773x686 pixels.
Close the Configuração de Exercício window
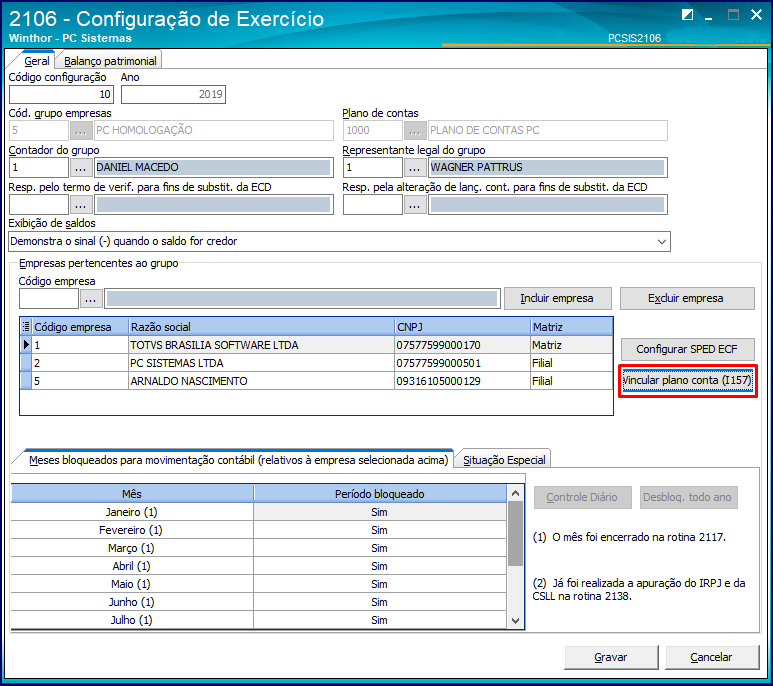[x=756, y=15]
